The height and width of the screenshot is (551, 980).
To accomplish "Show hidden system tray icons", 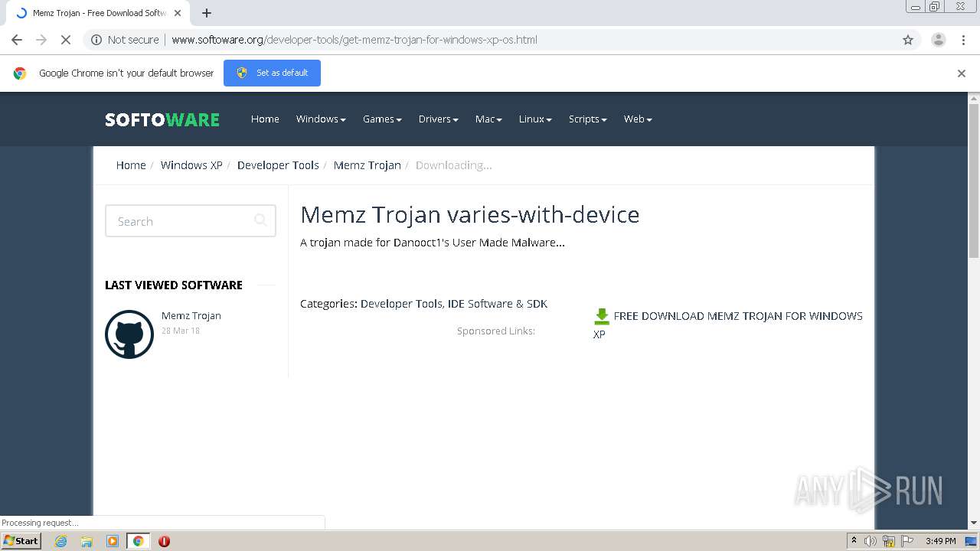I will (x=854, y=541).
